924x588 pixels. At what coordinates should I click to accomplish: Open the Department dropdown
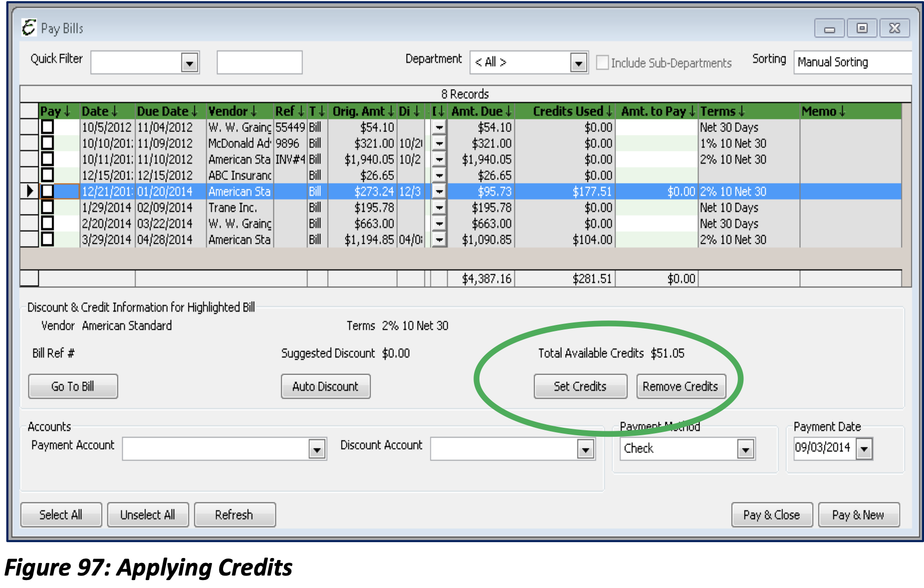(578, 62)
